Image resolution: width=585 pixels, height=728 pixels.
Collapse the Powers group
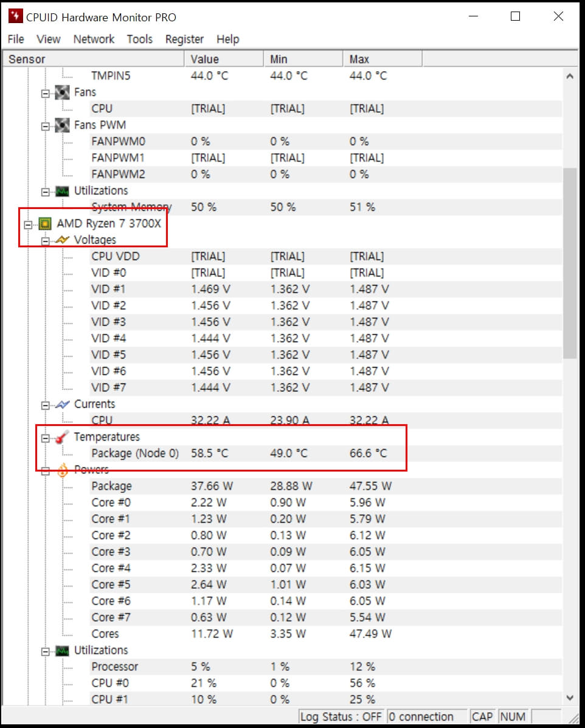pyautogui.click(x=45, y=471)
